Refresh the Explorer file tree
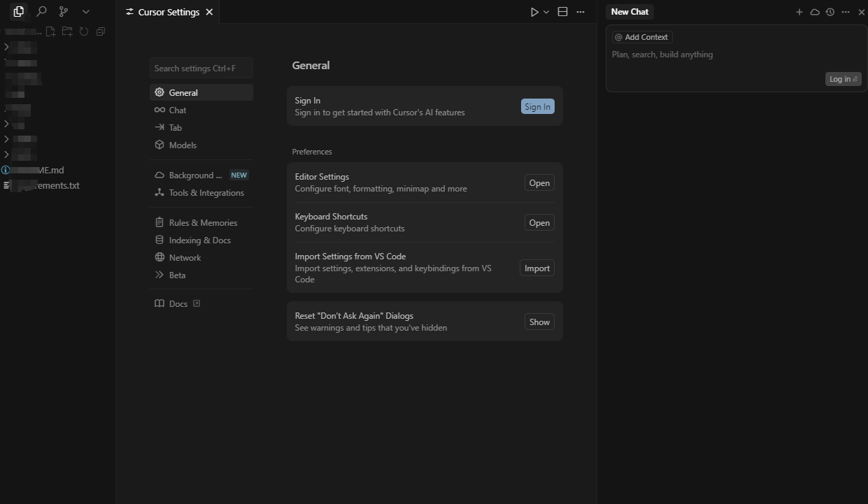The height and width of the screenshot is (504, 868). (84, 31)
